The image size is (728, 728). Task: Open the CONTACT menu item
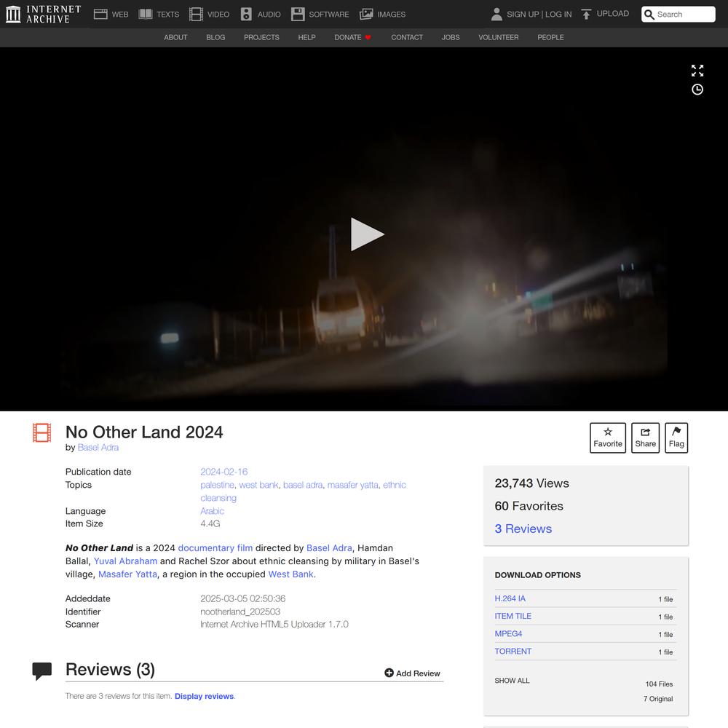pos(407,37)
